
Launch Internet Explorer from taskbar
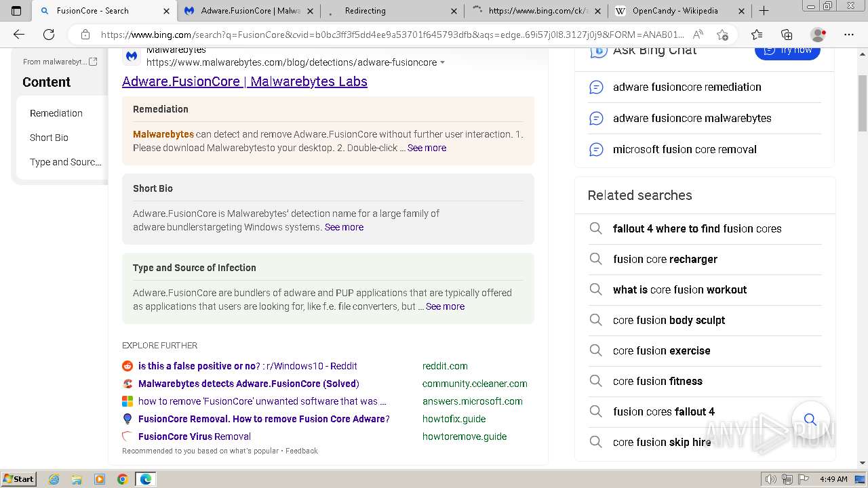54,479
